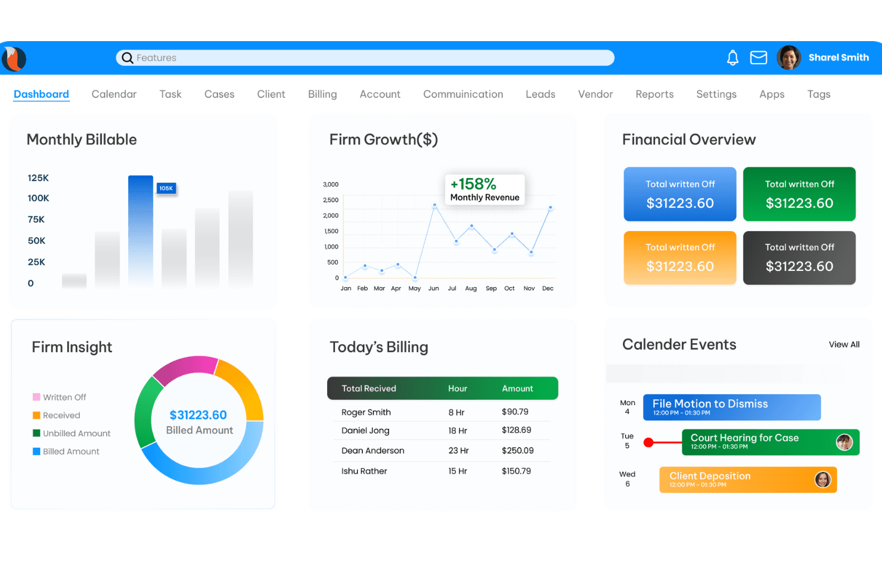Click the red marker on Tuesday timeline
This screenshot has width=882, height=588.
649,442
